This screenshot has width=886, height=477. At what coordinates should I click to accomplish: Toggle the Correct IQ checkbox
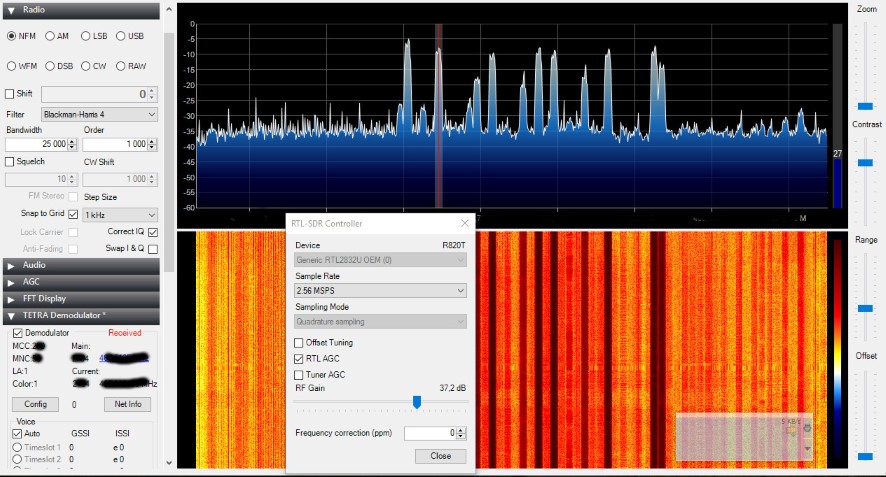pos(153,231)
